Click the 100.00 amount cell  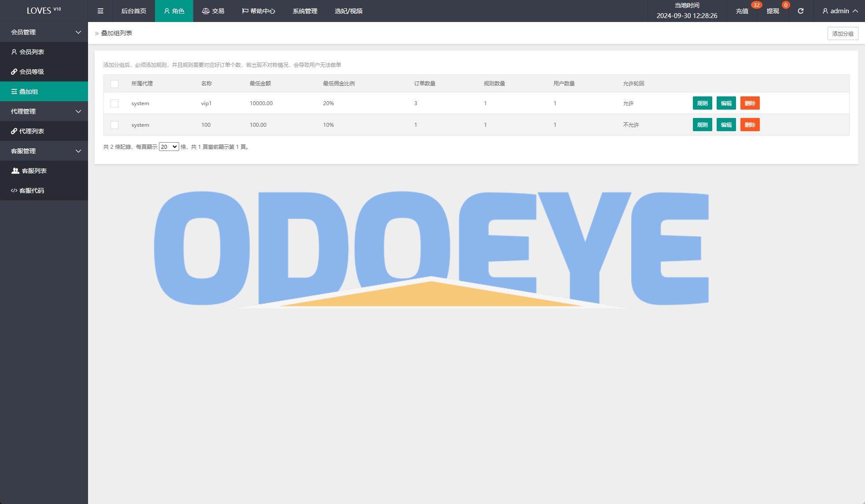pyautogui.click(x=258, y=125)
